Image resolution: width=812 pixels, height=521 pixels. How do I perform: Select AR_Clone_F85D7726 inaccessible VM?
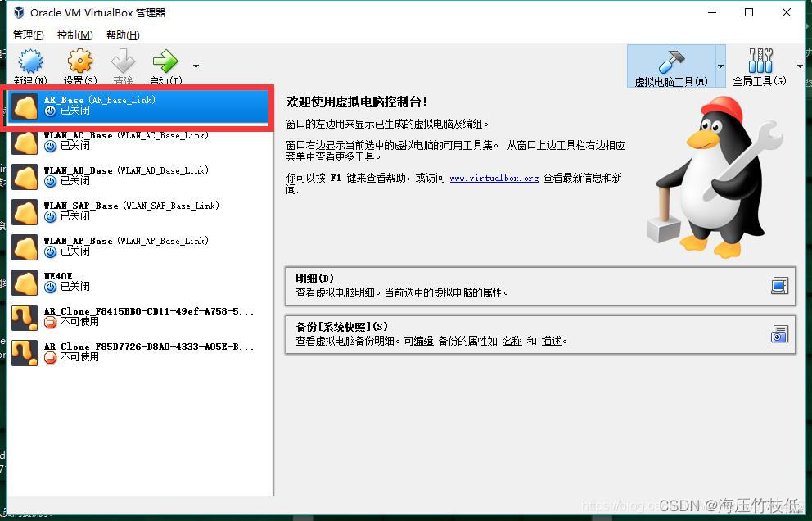pos(139,352)
